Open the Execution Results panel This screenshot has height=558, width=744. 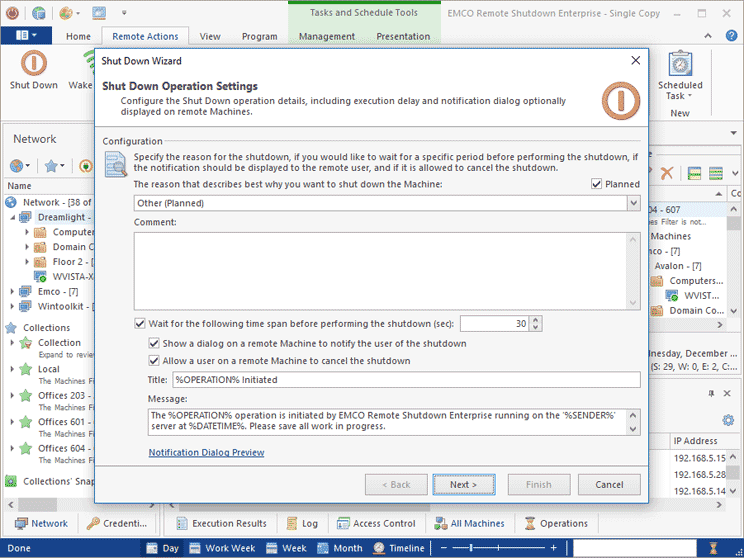pos(221,523)
